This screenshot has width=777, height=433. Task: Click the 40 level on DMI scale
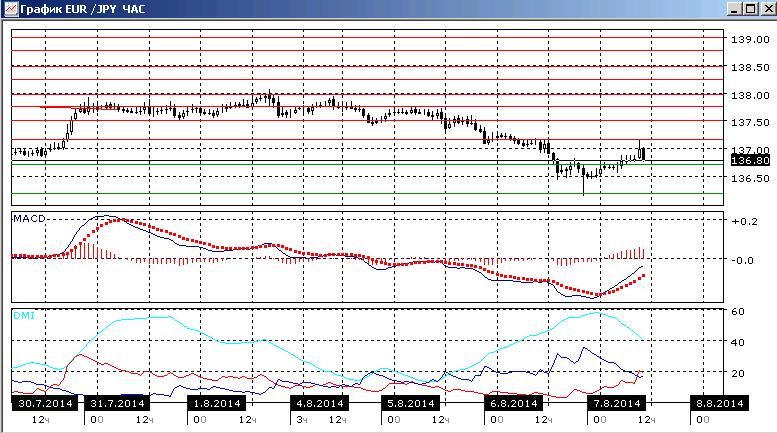(738, 342)
